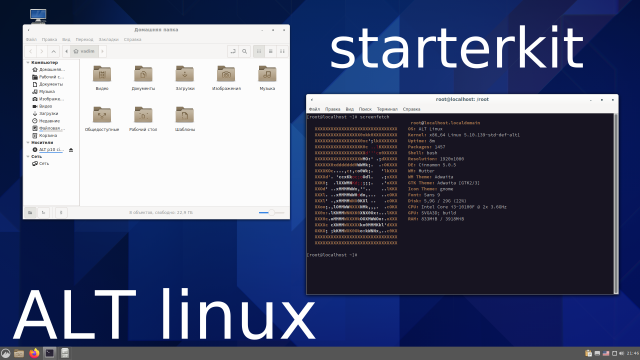640x360 pixels.
Task: Launch file manager from taskbar
Action: (19, 353)
